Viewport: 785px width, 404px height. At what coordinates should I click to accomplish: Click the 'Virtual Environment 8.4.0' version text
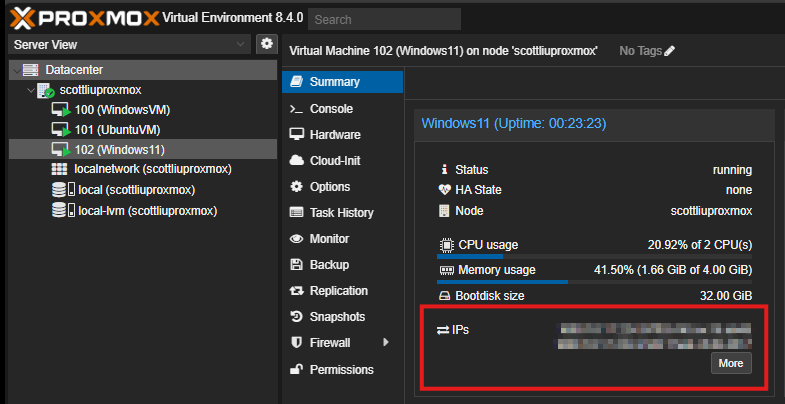coord(233,18)
